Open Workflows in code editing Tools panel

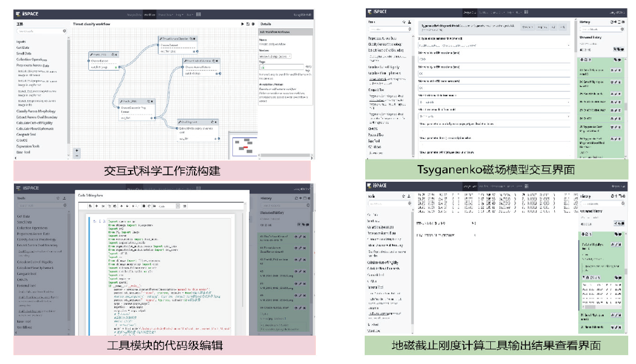[24, 327]
